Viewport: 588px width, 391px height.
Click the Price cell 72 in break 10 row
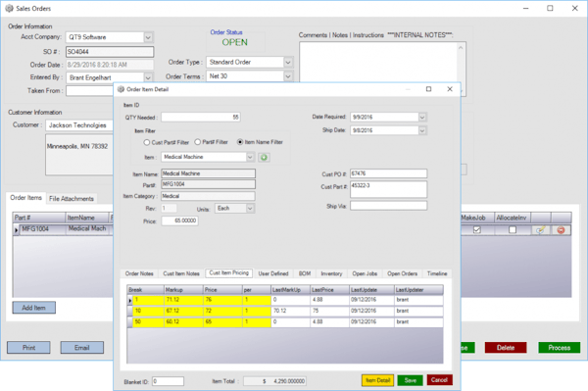click(222, 311)
